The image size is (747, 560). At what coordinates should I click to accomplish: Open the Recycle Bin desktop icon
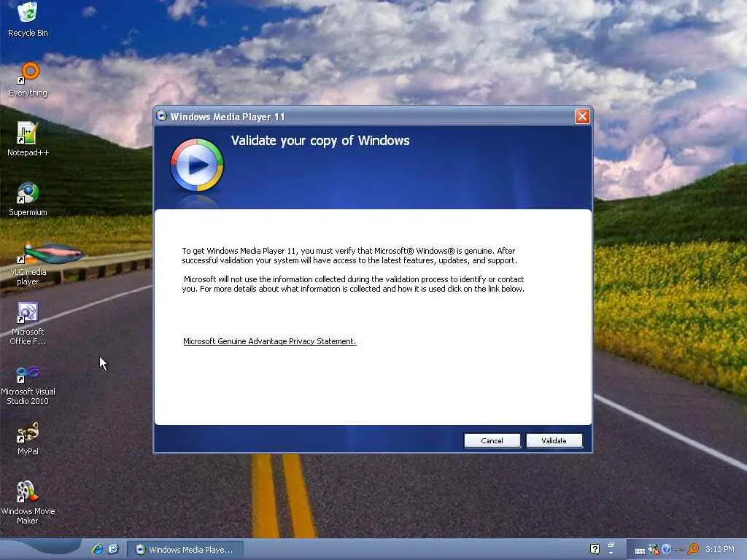tap(28, 20)
